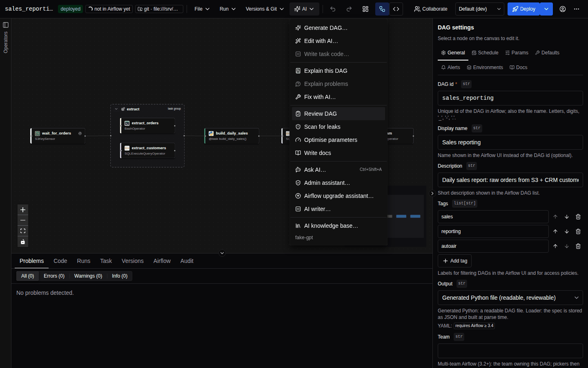Viewport: 588px width, 368px height.
Task: Choose Generate DAG… in the AI menu
Action: [339, 28]
